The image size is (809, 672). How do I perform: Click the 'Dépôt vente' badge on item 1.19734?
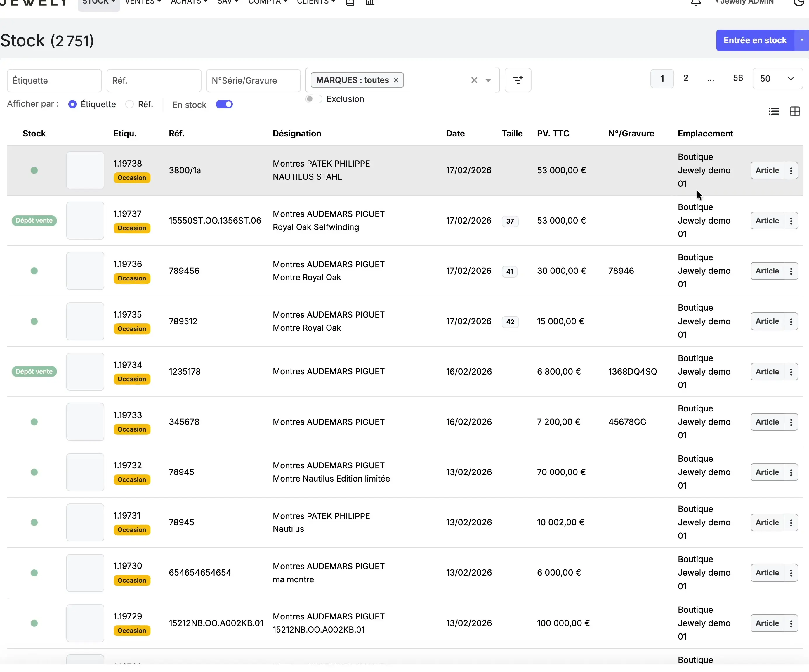click(x=34, y=371)
